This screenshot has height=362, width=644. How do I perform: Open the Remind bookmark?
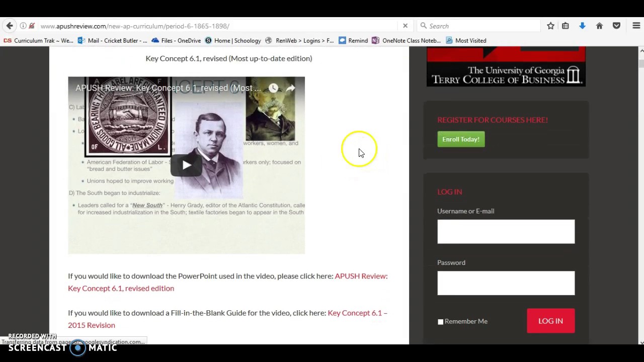tap(353, 40)
